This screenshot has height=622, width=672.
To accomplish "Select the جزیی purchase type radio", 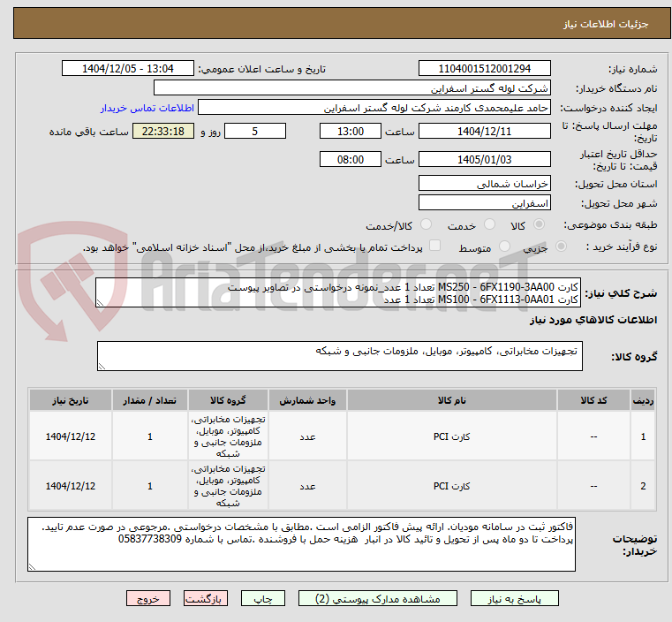I will [561, 246].
